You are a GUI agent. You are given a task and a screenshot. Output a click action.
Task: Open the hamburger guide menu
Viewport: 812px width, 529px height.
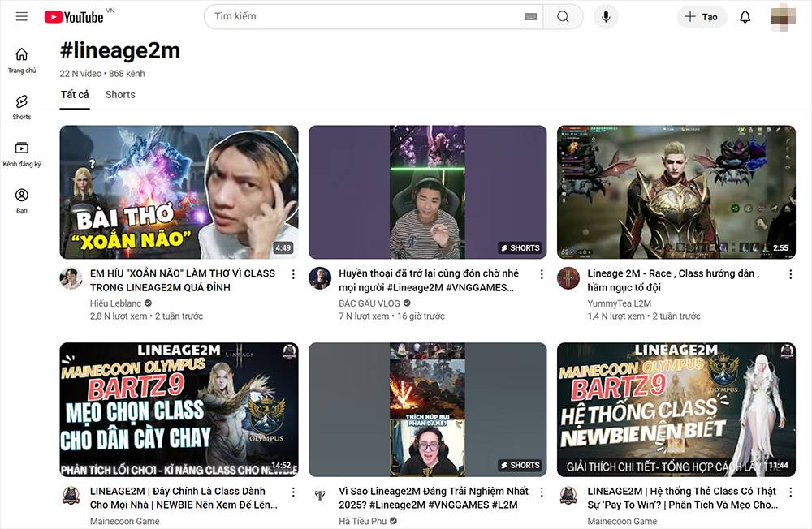click(x=22, y=16)
